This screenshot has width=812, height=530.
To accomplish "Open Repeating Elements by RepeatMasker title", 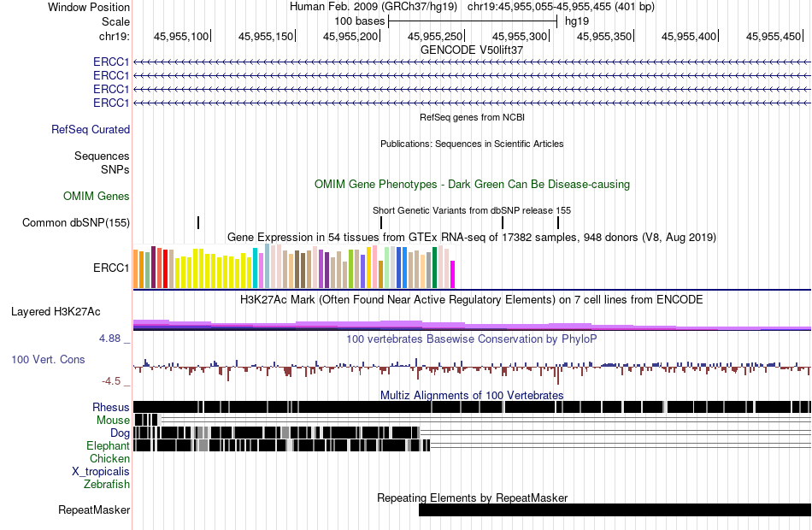I will pyautogui.click(x=472, y=498).
